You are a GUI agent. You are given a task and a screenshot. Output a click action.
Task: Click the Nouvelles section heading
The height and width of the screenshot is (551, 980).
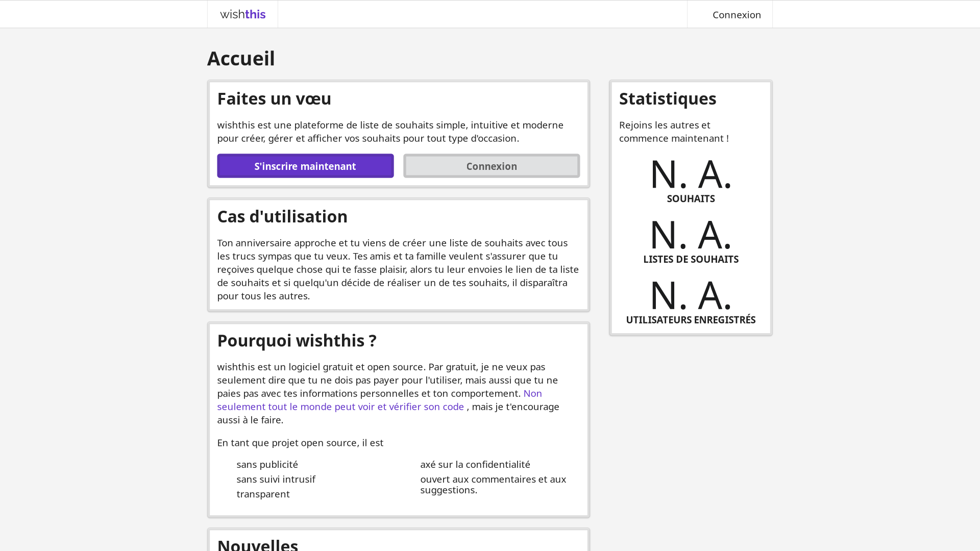click(258, 544)
